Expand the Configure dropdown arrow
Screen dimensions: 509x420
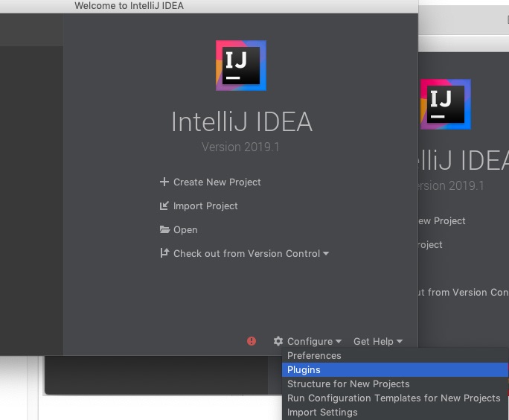pyautogui.click(x=339, y=341)
